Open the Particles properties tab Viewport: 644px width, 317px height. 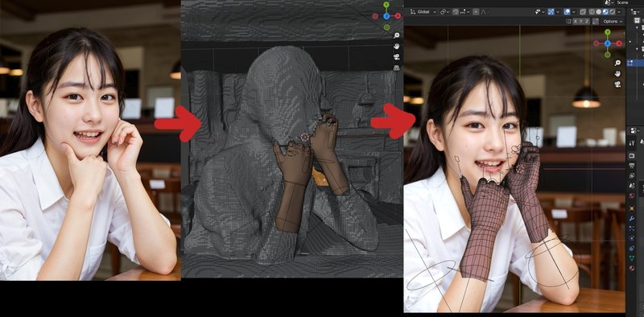coord(632,228)
